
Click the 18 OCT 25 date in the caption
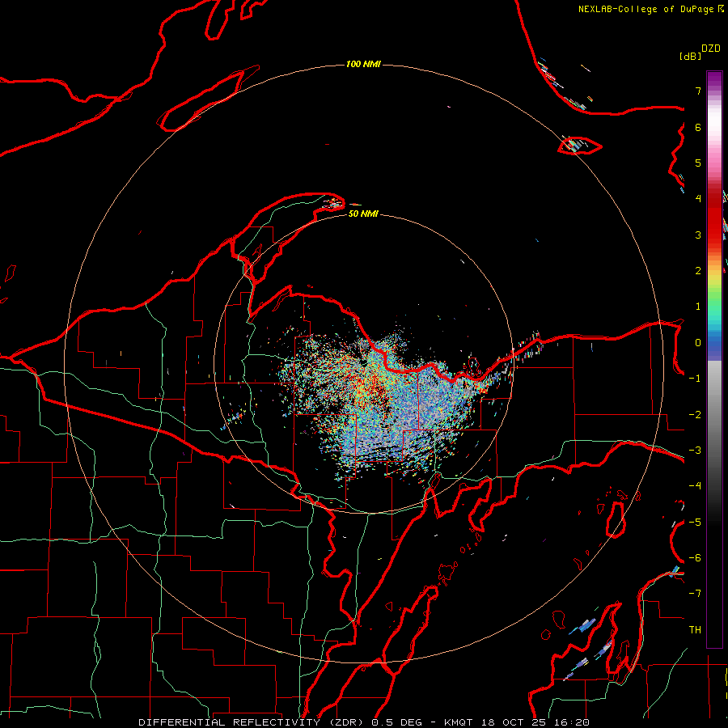coord(514,722)
